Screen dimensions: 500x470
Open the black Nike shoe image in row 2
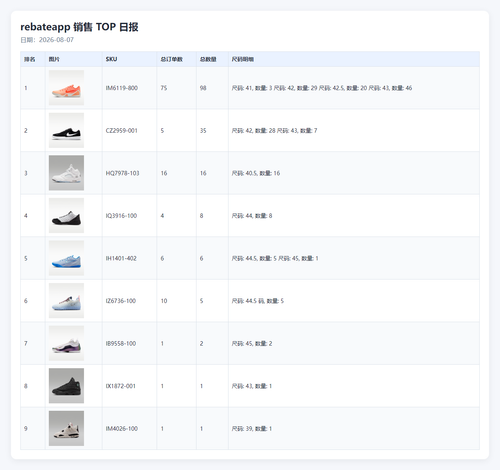(x=66, y=130)
